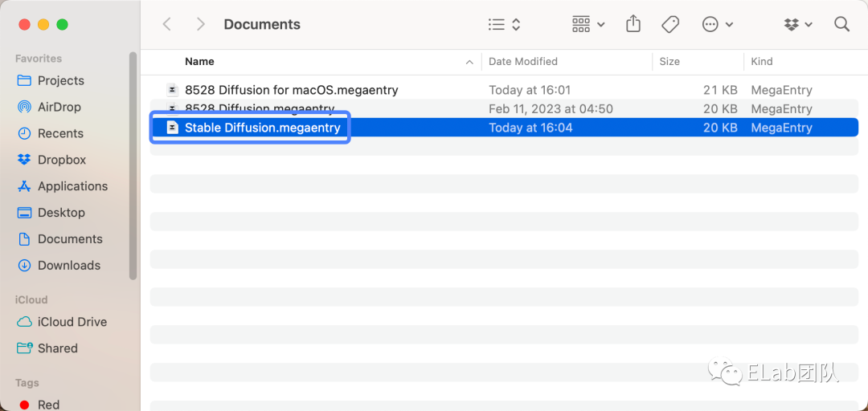
Task: Close the Finder window with red button
Action: point(24,24)
